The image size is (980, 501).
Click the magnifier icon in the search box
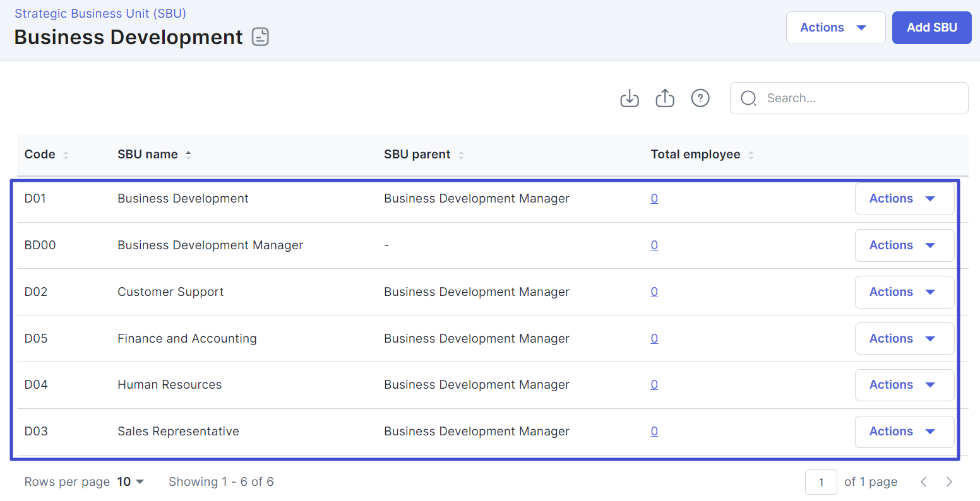(x=748, y=98)
